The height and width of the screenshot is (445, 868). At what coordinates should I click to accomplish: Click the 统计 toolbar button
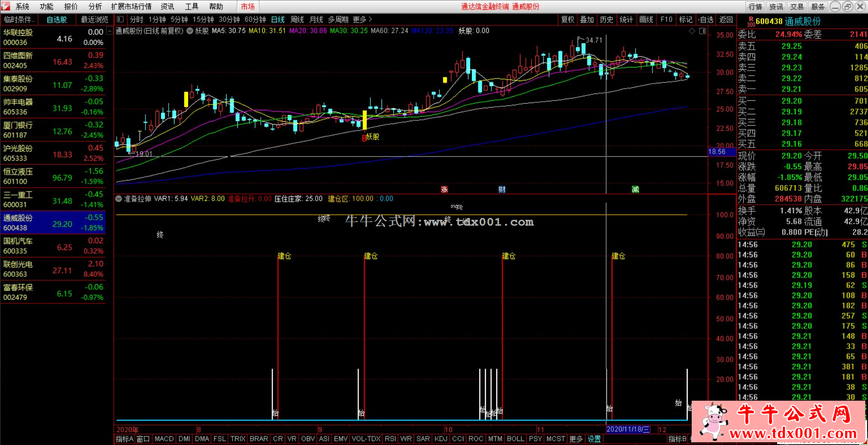(x=626, y=19)
